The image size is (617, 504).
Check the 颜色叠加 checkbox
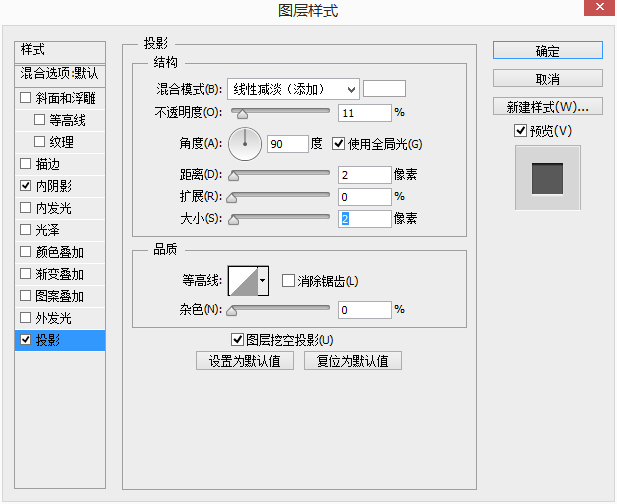click(x=26, y=252)
